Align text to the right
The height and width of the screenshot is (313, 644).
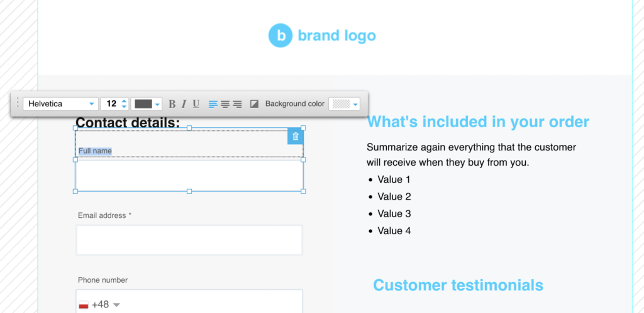[x=237, y=104]
